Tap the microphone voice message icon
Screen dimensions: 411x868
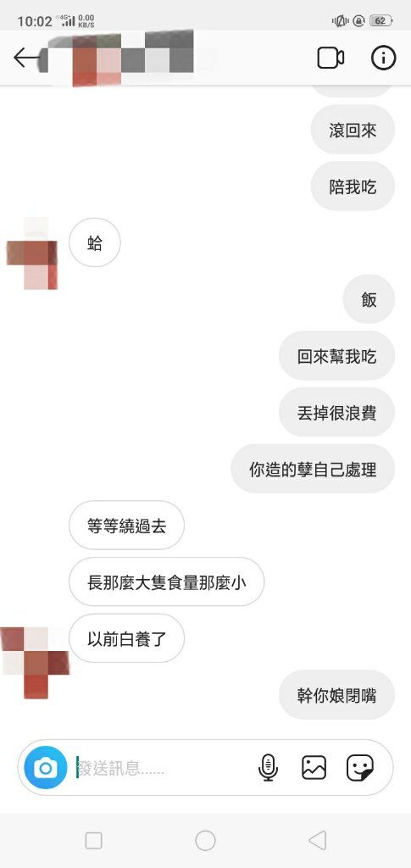(x=269, y=767)
